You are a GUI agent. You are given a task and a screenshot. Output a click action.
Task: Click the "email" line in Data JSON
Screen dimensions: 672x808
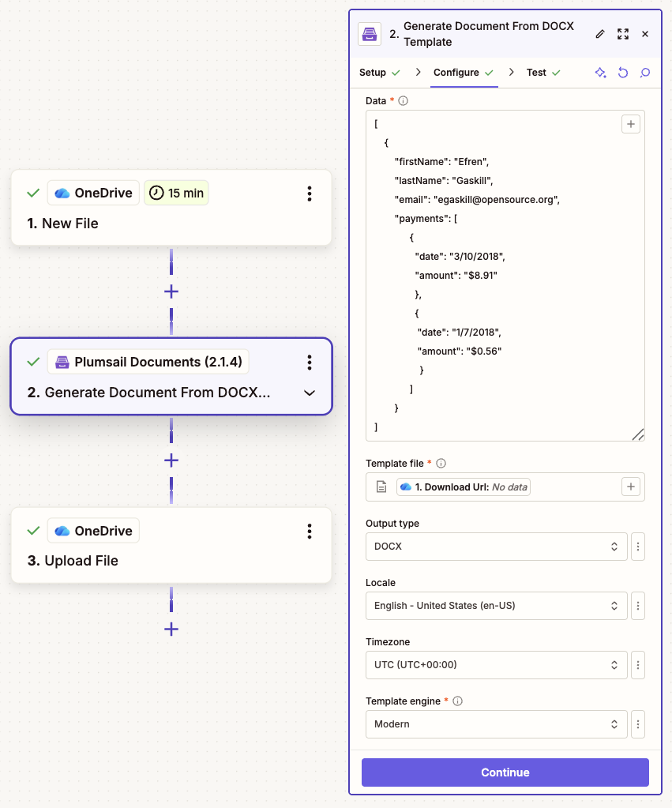(x=477, y=200)
